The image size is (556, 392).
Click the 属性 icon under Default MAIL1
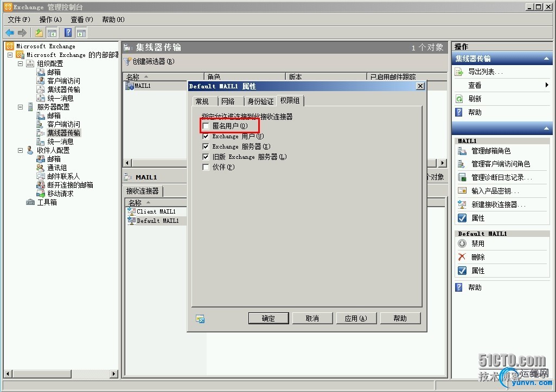(x=462, y=271)
